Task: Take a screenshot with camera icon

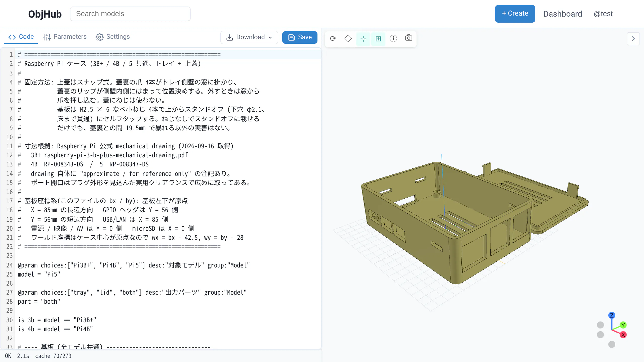Action: (409, 38)
